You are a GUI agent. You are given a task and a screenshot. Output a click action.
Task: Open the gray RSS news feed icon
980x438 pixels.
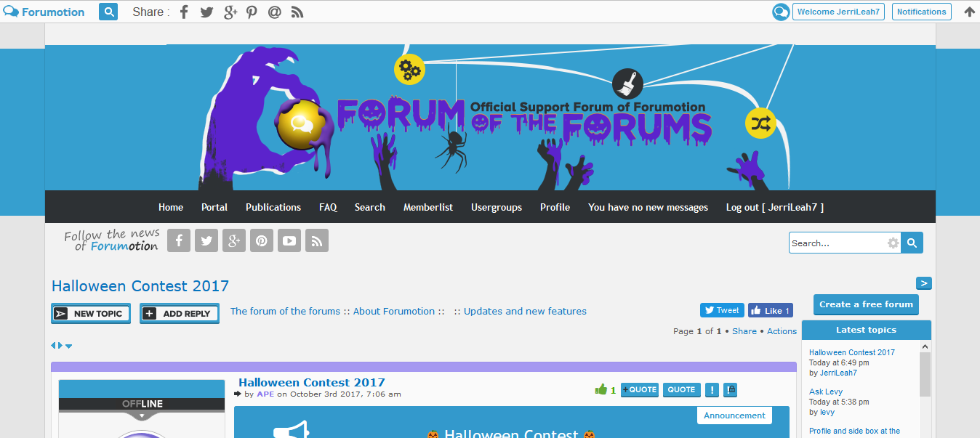click(317, 240)
